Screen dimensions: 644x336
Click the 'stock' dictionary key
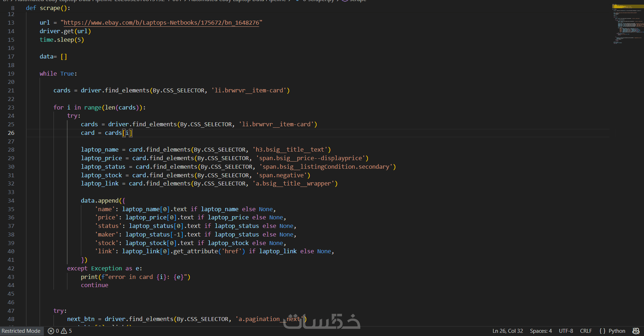[107, 243]
